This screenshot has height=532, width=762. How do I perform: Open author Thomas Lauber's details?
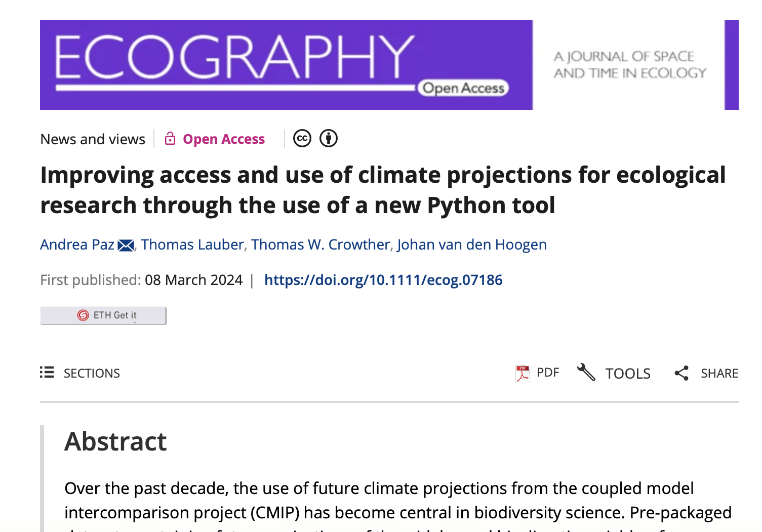tap(192, 244)
